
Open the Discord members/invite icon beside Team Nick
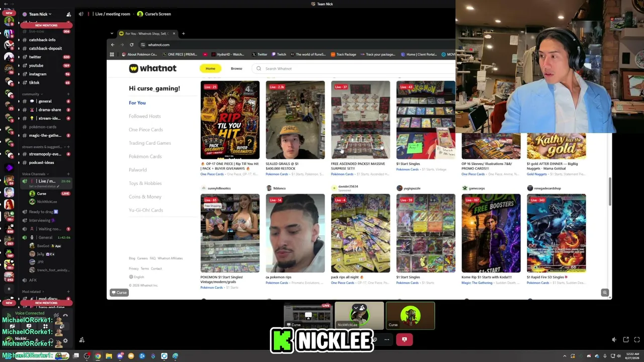pyautogui.click(x=68, y=14)
